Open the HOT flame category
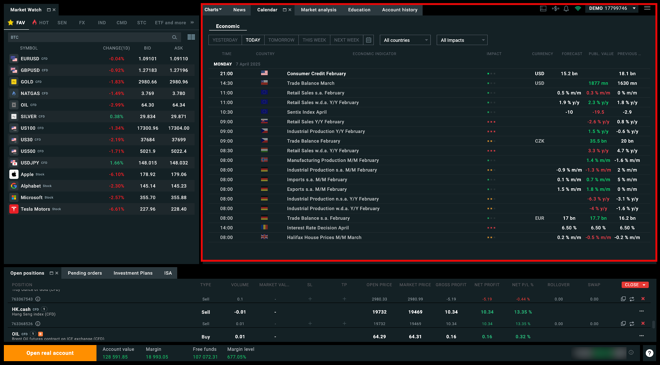The width and height of the screenshot is (660, 365). 40,23
